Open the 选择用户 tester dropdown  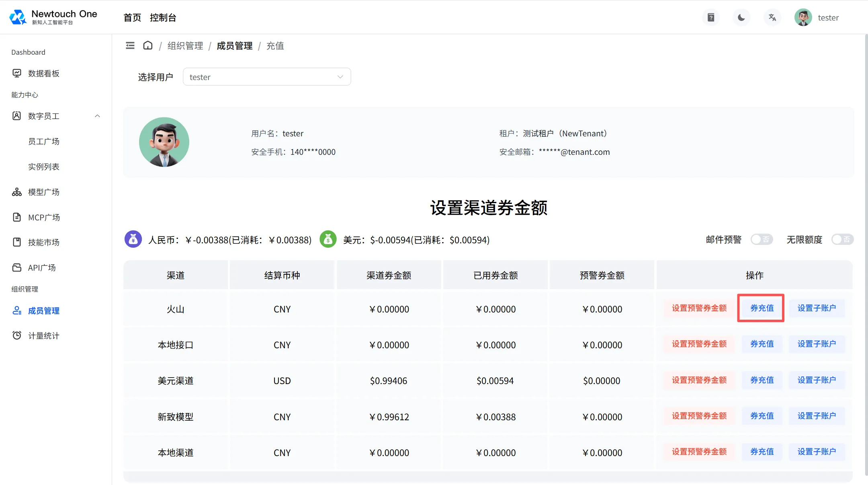[x=267, y=77]
